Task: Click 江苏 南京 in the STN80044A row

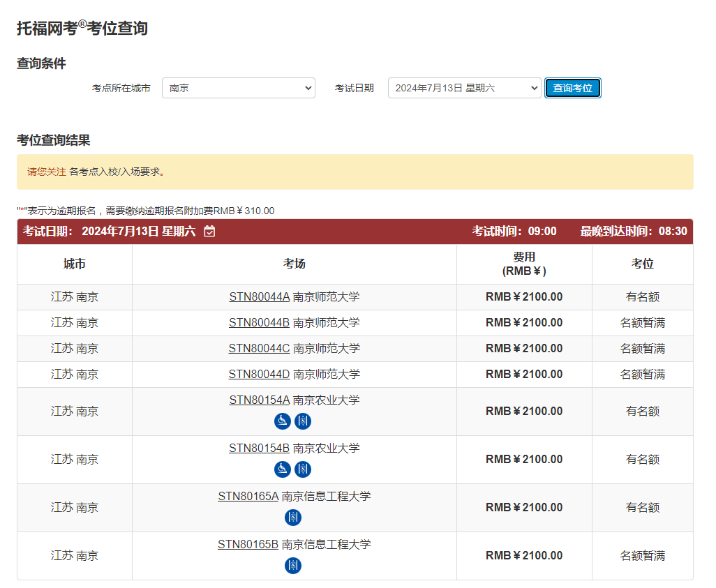Action: [75, 297]
